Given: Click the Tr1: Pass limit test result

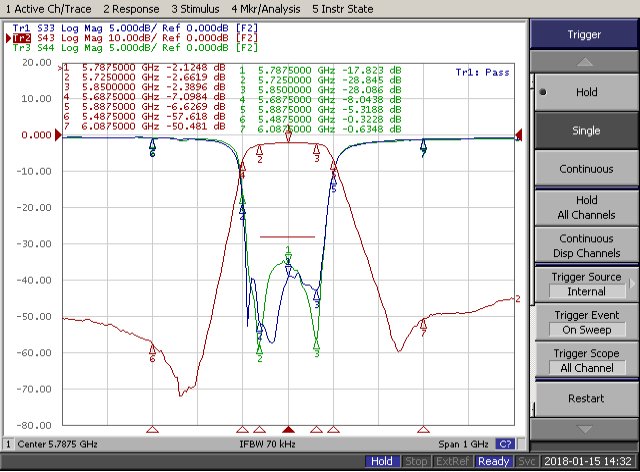Looking at the screenshot, I should pyautogui.click(x=482, y=73).
